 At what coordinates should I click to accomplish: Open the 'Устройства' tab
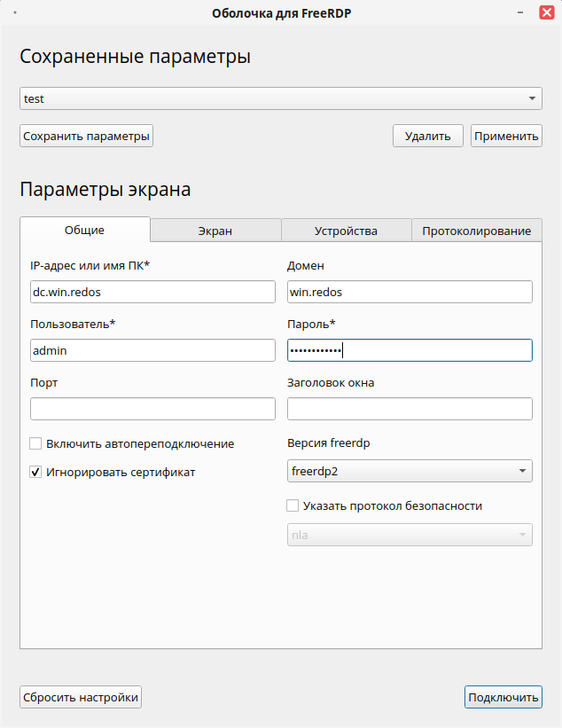pos(346,231)
